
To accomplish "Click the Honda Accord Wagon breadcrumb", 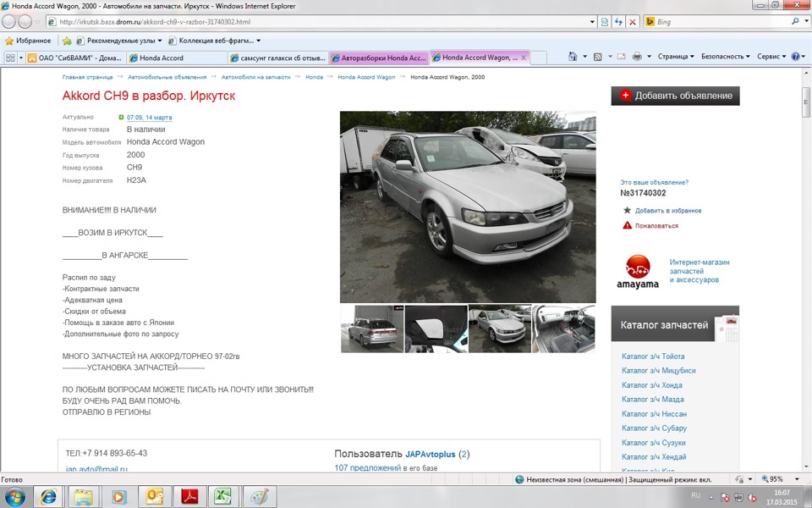I will (366, 77).
